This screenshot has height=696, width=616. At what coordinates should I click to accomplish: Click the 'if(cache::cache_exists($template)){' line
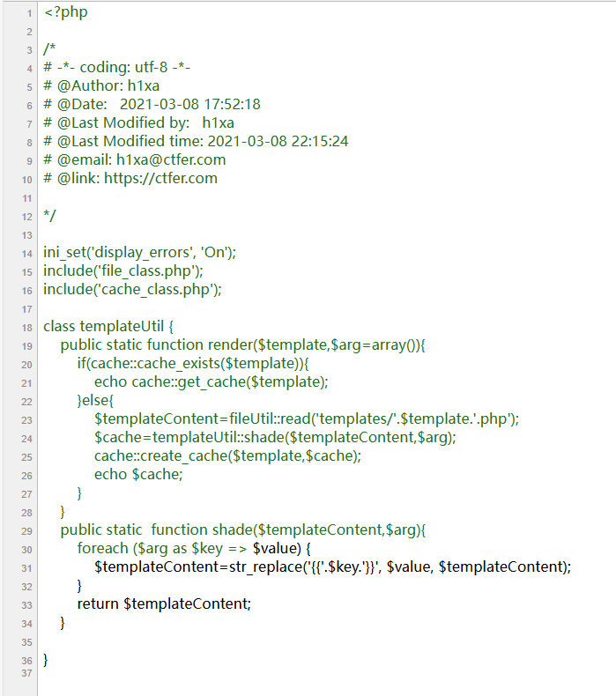193,364
